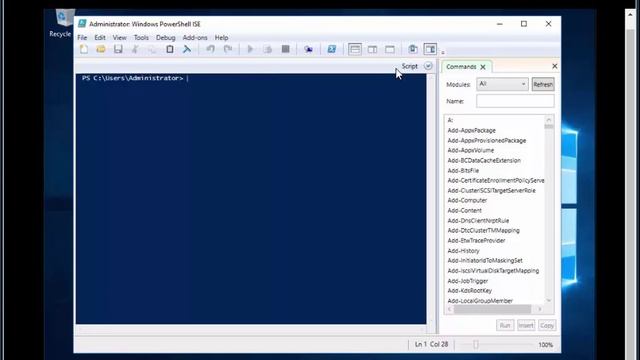Open toolbar overflow options arrow
640x360 pixels.
point(443,52)
